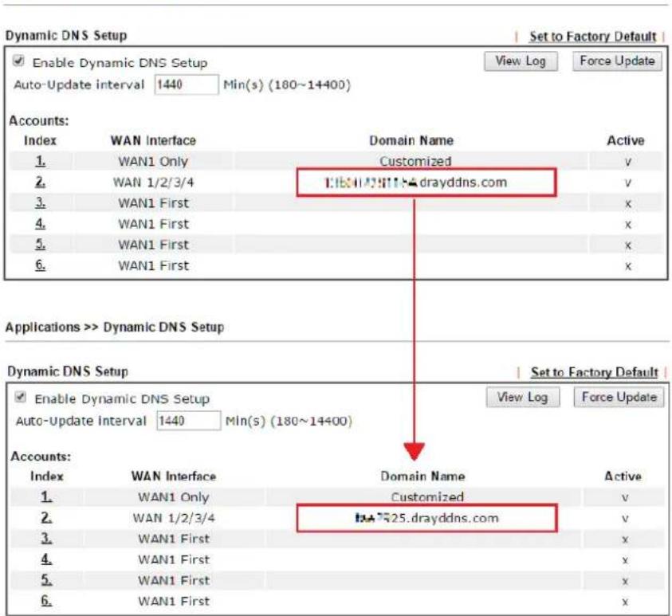The image size is (672, 616).
Task: Select the domain ending 25.drayddns.com in lower table
Action: point(426,518)
